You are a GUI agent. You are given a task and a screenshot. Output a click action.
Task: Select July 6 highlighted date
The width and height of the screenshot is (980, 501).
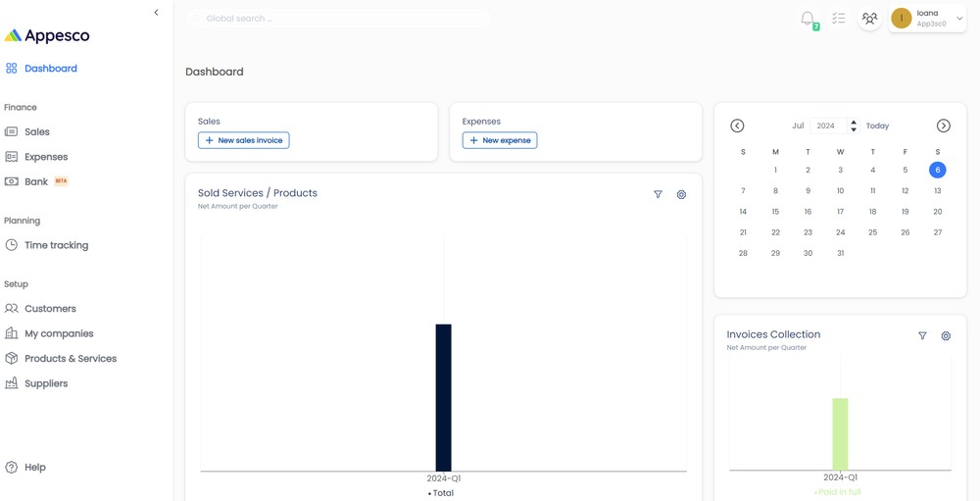(938, 171)
